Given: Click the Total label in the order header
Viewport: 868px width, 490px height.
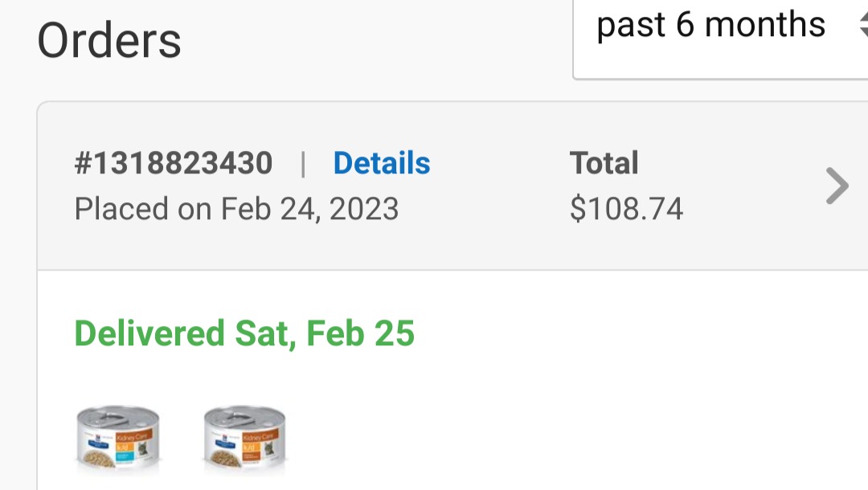Looking at the screenshot, I should coord(604,163).
